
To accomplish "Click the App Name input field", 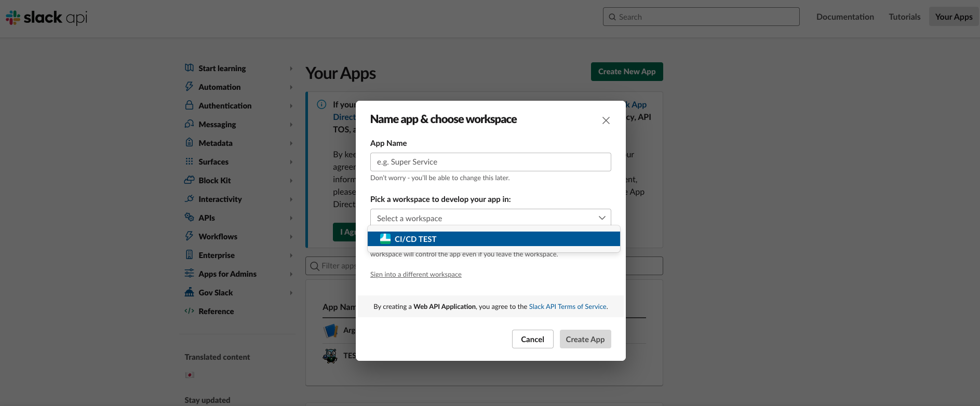I will click(490, 162).
